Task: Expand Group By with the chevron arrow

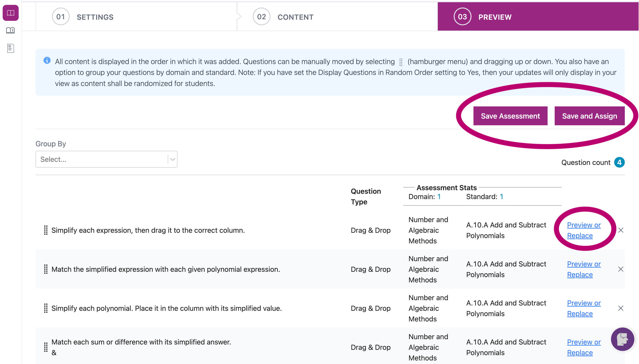Action: click(172, 159)
